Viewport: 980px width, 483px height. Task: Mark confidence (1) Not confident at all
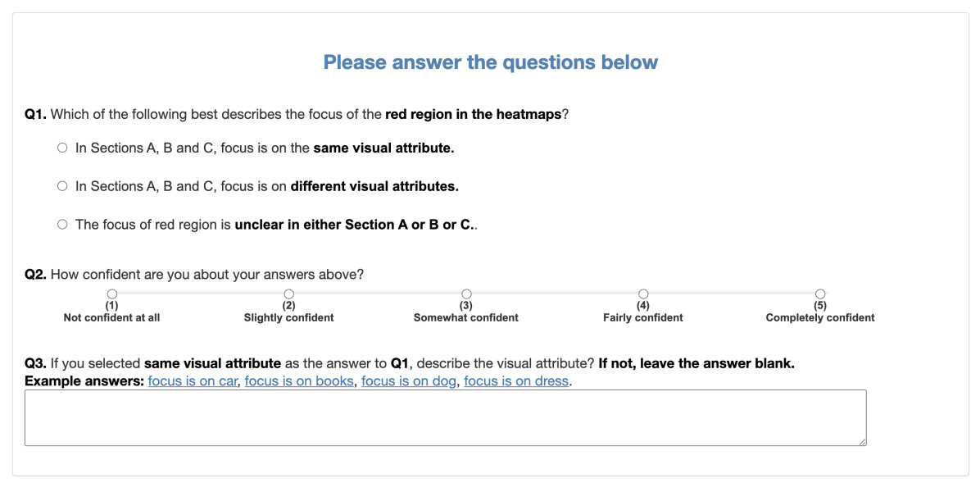[x=112, y=294]
